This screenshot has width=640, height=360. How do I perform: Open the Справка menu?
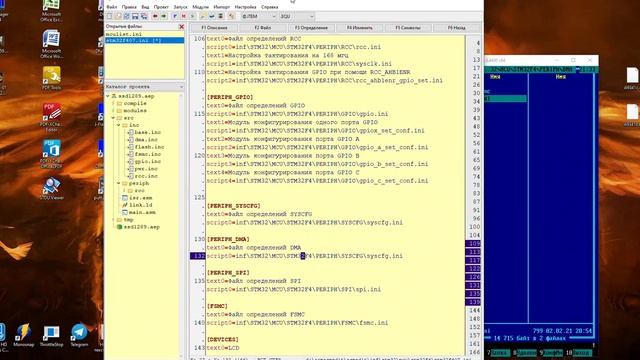tap(269, 7)
